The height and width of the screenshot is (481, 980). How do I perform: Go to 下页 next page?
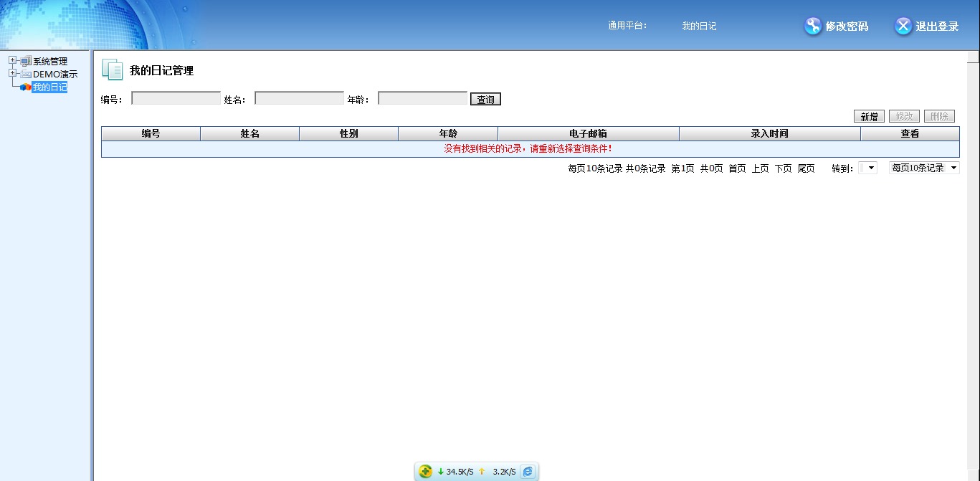pyautogui.click(x=783, y=168)
